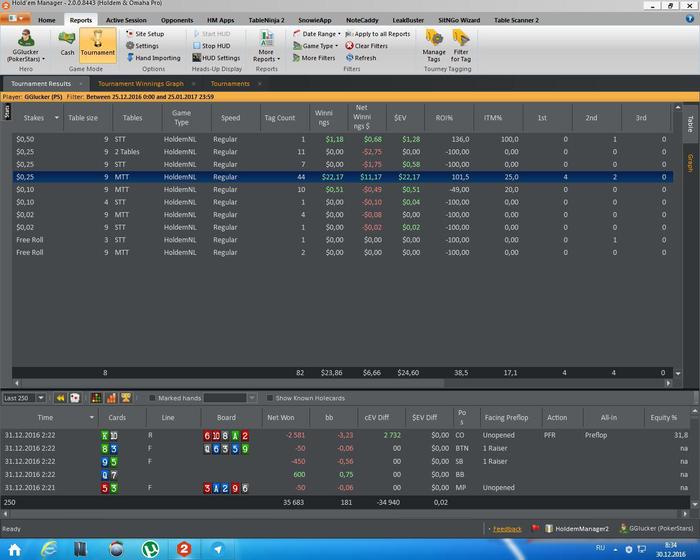
Task: Open the vertical Graph side tab
Action: point(690,163)
